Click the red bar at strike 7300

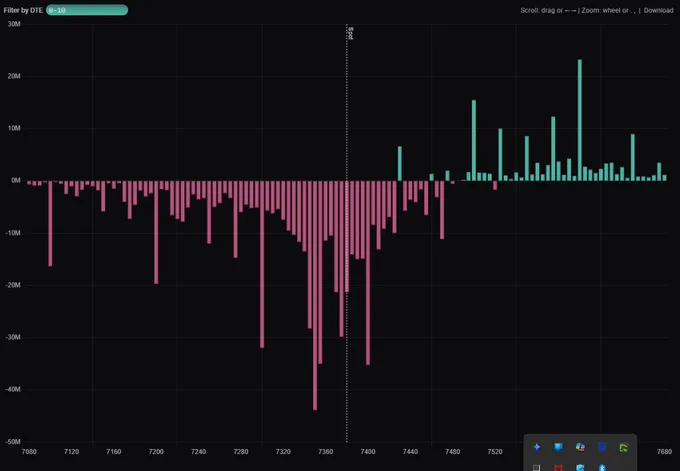(x=262, y=264)
